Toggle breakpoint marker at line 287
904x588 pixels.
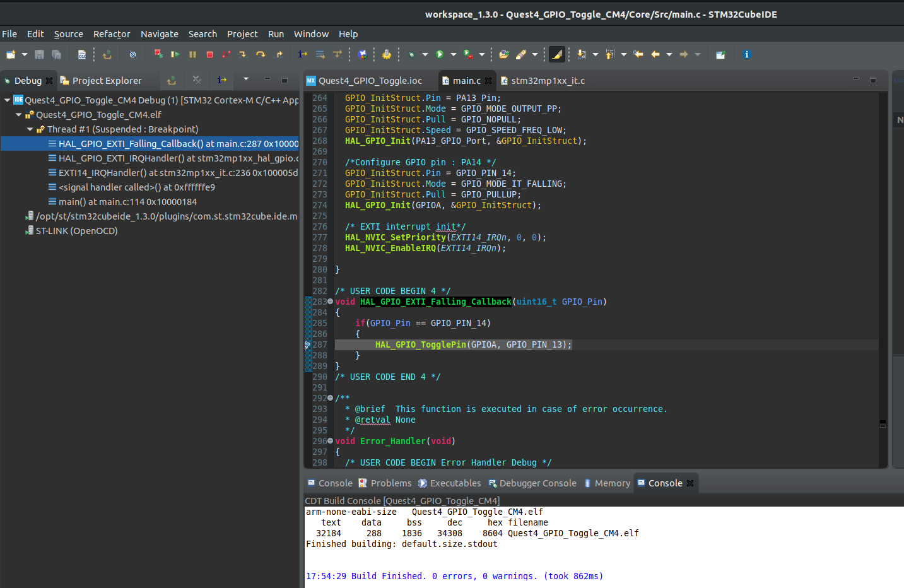[307, 345]
